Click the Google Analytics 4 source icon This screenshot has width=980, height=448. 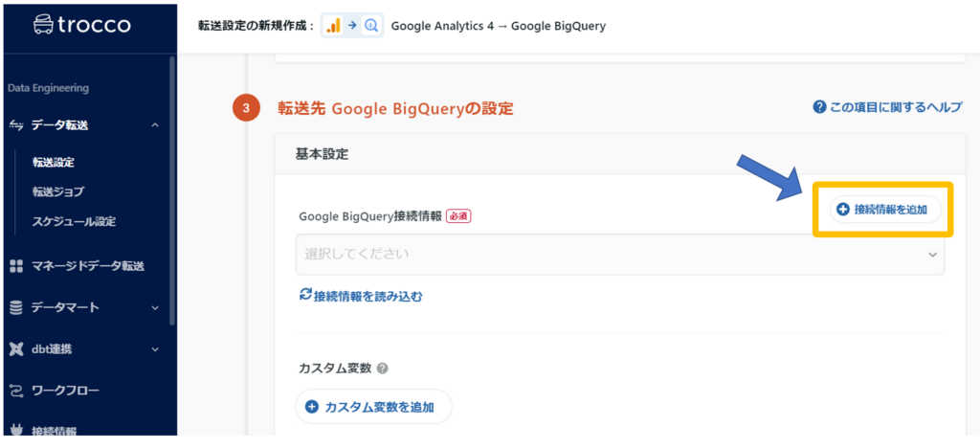click(x=334, y=26)
